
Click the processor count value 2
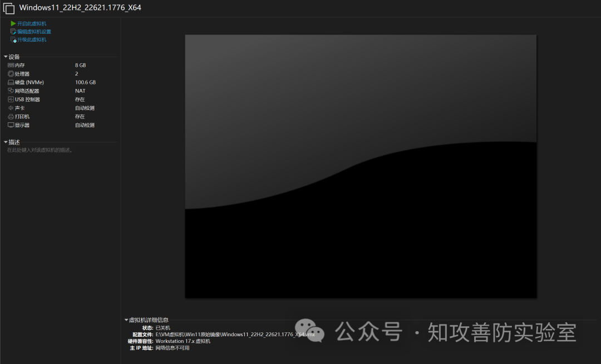coord(77,73)
